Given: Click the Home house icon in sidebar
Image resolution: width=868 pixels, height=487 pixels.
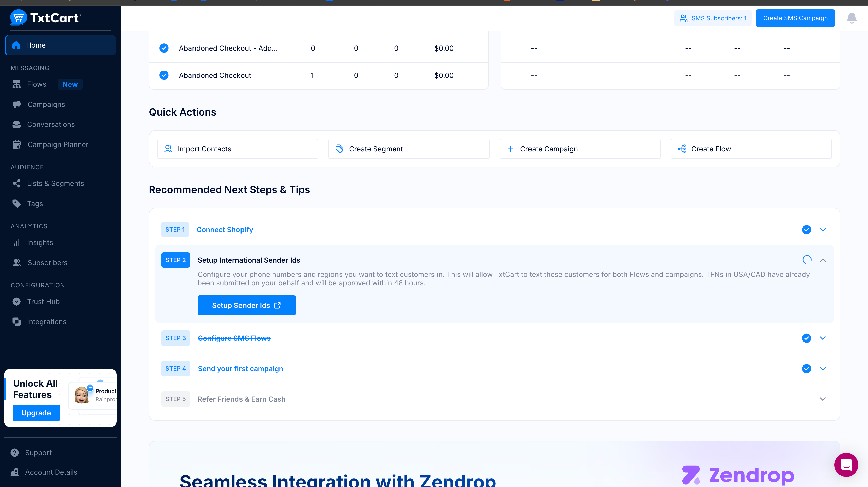Looking at the screenshot, I should [16, 45].
